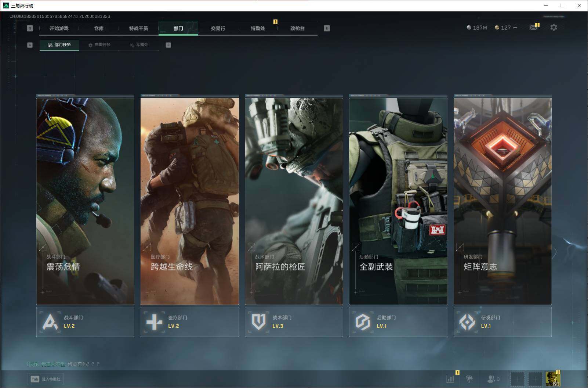Click the 187M currency balance
This screenshot has height=388, width=588.
(x=480, y=28)
